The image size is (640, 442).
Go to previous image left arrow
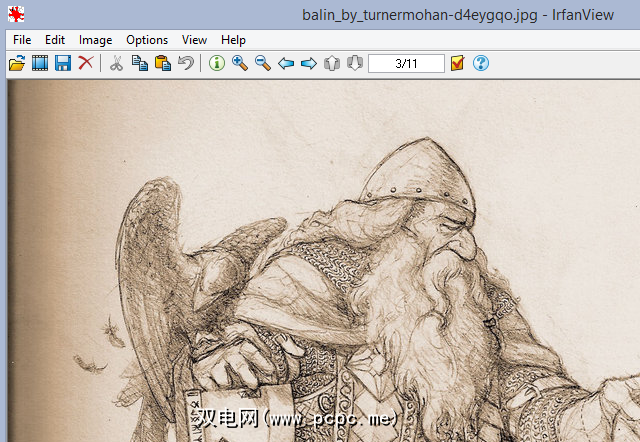tap(286, 63)
